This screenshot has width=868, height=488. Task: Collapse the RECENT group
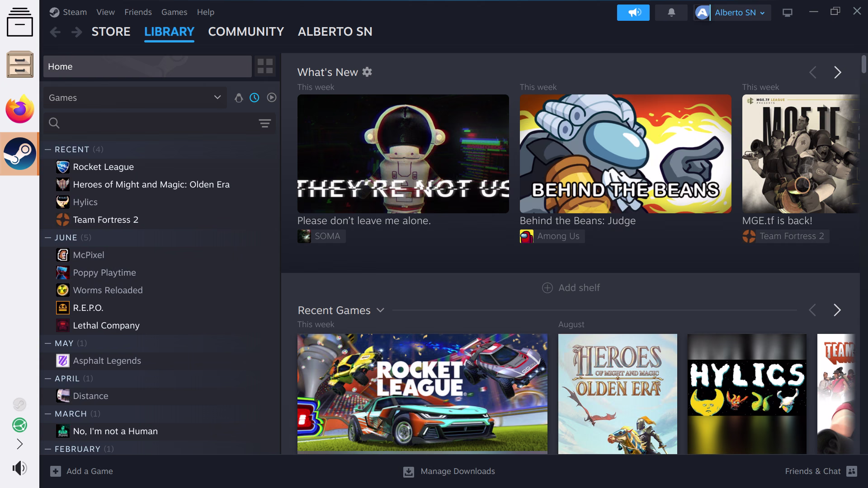tap(48, 150)
